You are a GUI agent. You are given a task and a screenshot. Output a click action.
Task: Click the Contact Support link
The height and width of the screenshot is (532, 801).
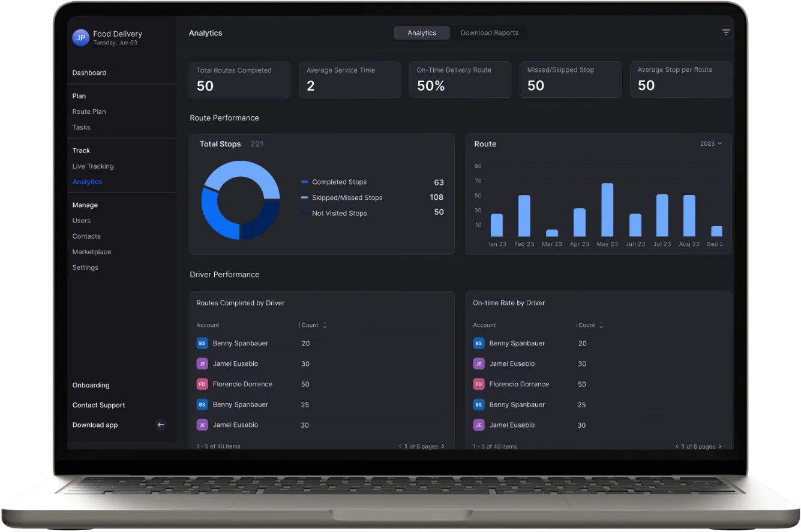coord(98,405)
